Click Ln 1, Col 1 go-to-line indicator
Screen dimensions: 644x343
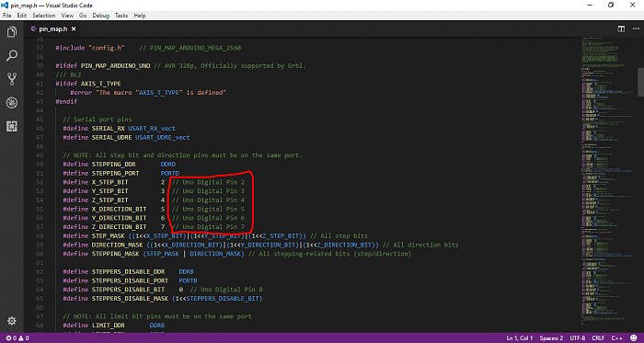[x=520, y=338]
